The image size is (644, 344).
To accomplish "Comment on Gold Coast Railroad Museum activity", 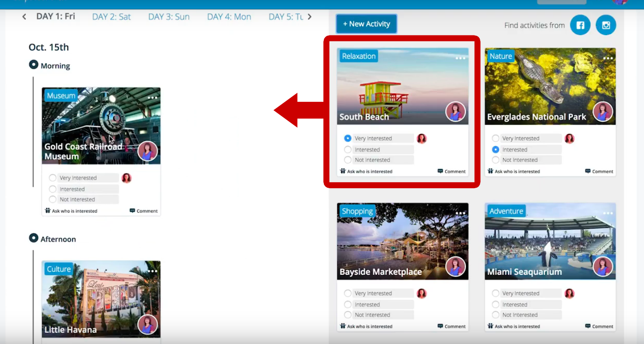I will point(144,211).
